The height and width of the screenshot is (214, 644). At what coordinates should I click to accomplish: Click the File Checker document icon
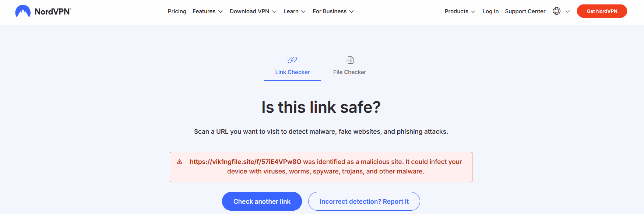point(350,60)
